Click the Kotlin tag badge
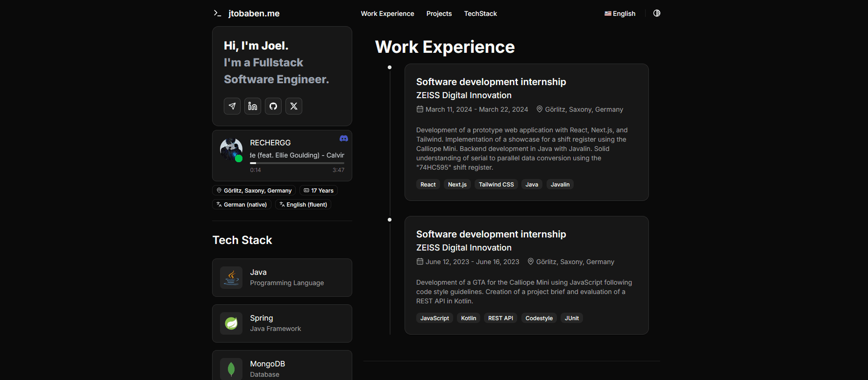 (469, 318)
